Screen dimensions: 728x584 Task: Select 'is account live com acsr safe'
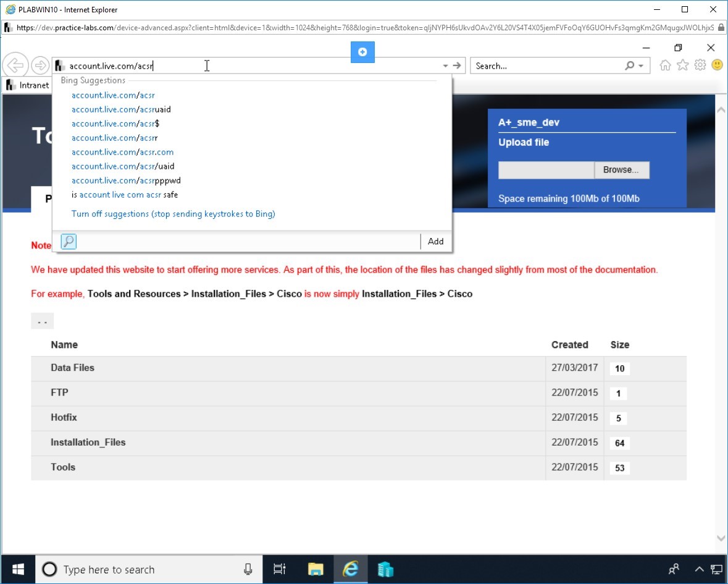pyautogui.click(x=125, y=195)
